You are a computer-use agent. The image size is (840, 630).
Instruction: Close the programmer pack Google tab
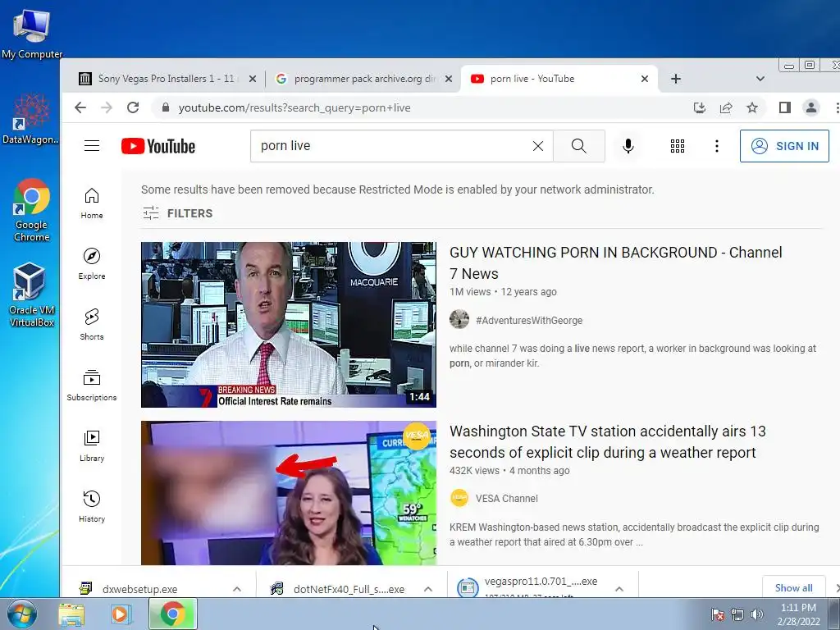tap(449, 79)
